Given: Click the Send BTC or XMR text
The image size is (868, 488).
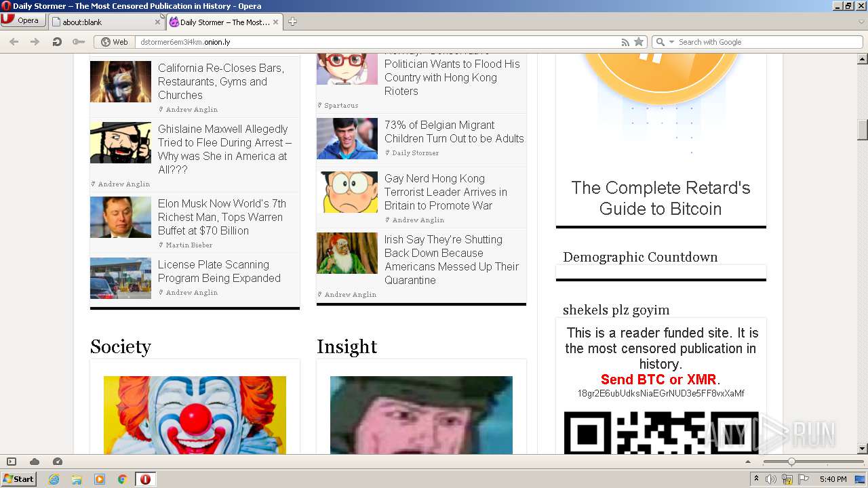Looking at the screenshot, I should [658, 380].
